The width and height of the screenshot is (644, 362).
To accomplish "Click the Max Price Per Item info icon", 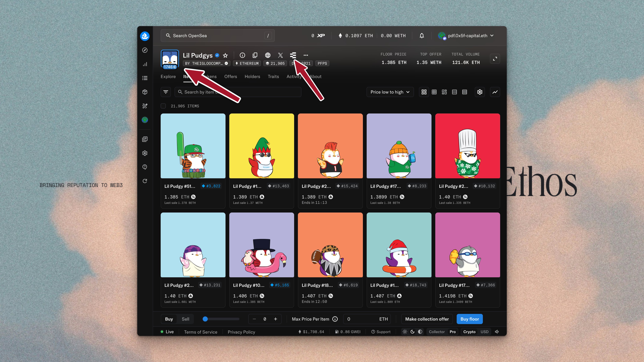I will 335,319.
